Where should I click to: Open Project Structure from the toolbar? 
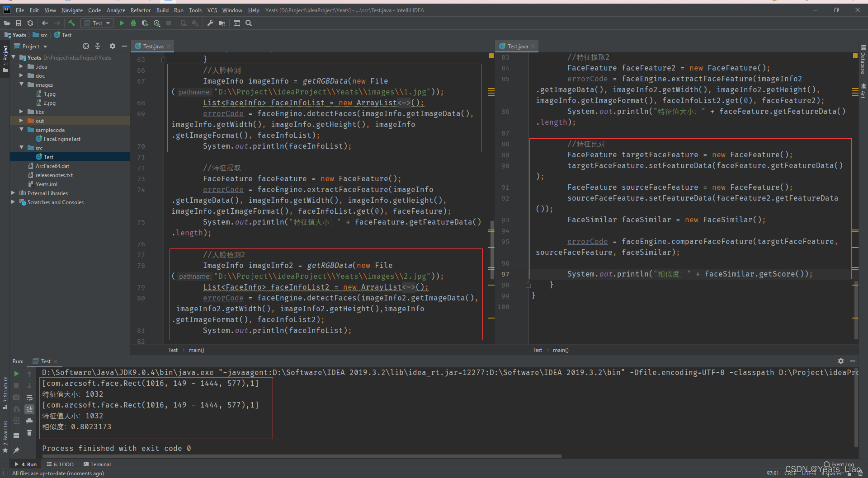click(222, 23)
